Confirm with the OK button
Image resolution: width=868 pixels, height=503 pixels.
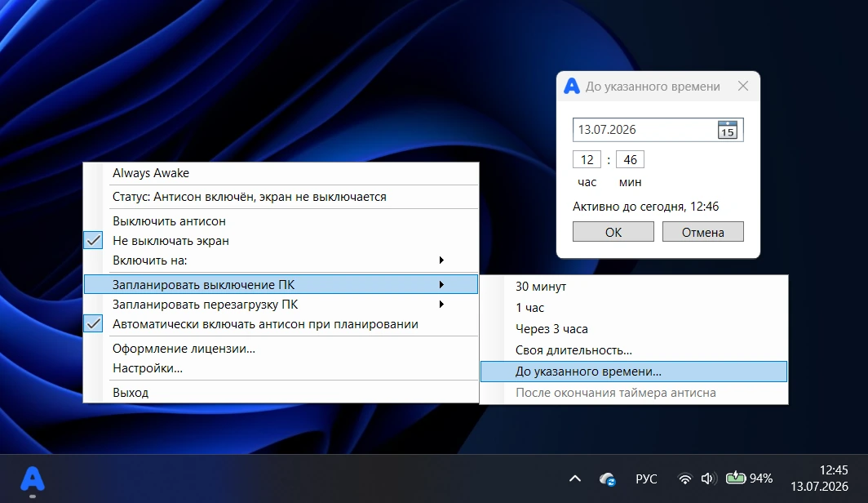(613, 232)
